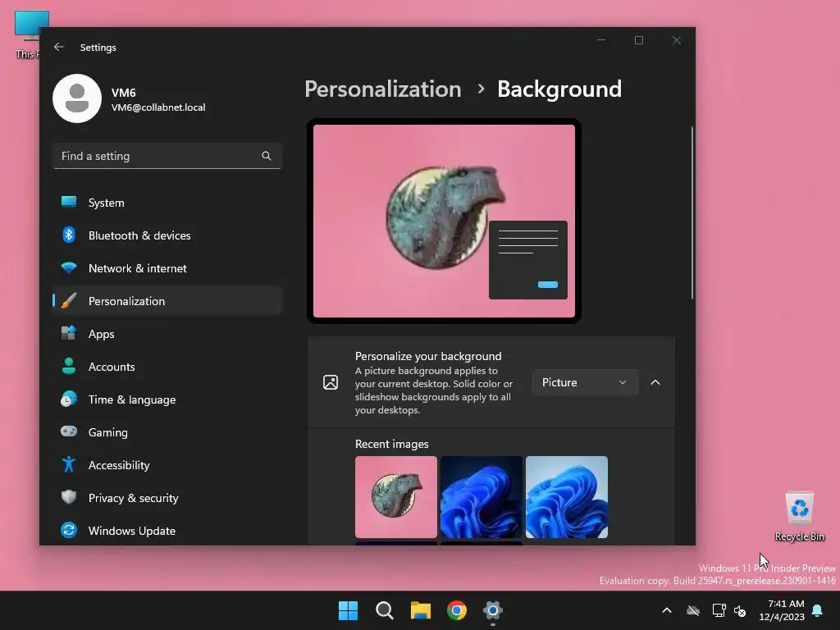Screen dimensions: 840x630
Task: Click the Windows Update refresh icon
Action: click(69, 530)
